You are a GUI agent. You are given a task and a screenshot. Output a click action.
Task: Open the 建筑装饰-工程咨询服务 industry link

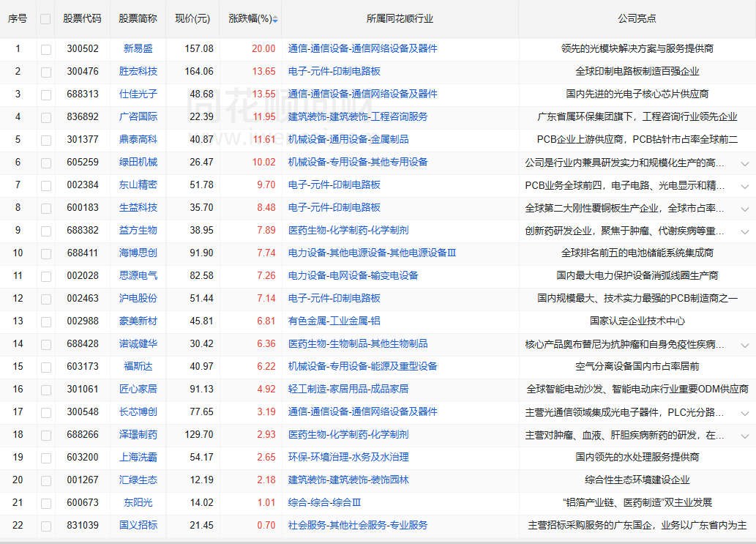pyautogui.click(x=358, y=116)
